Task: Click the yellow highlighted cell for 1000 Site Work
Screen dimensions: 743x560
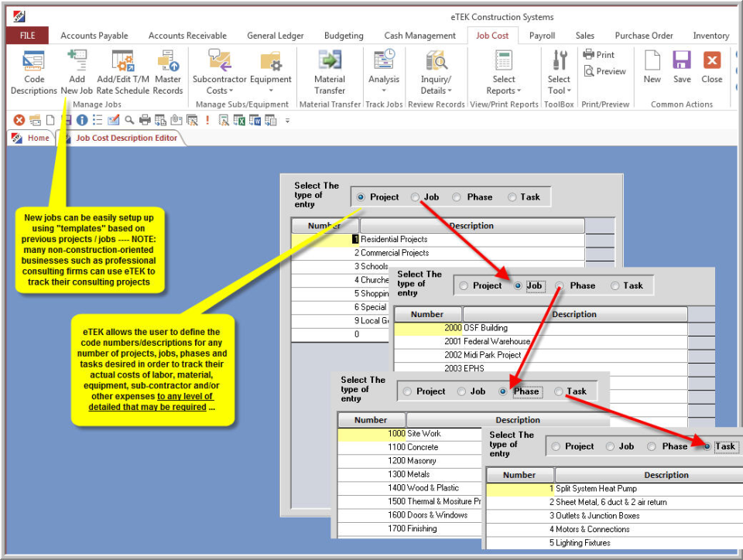Action: pyautogui.click(x=371, y=434)
